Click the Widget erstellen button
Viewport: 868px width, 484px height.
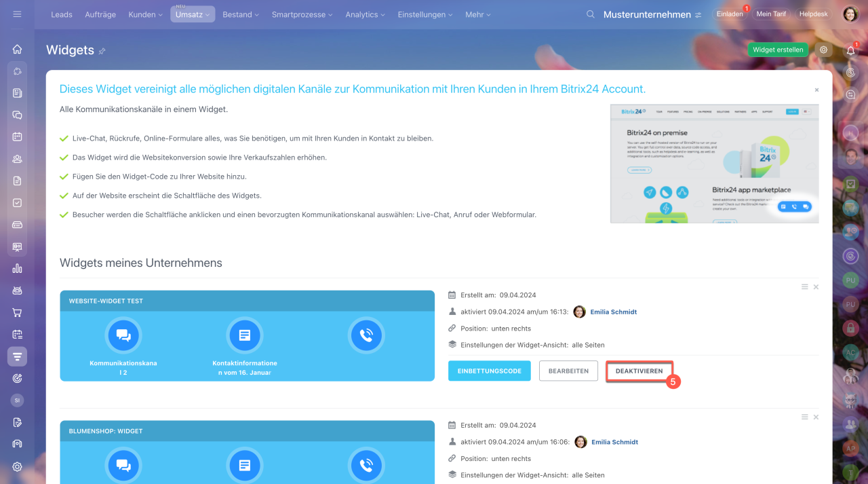click(x=778, y=50)
